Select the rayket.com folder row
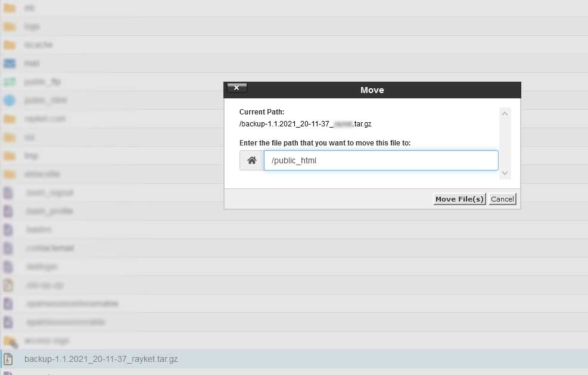Screen dimensions: 588x375 [45, 119]
